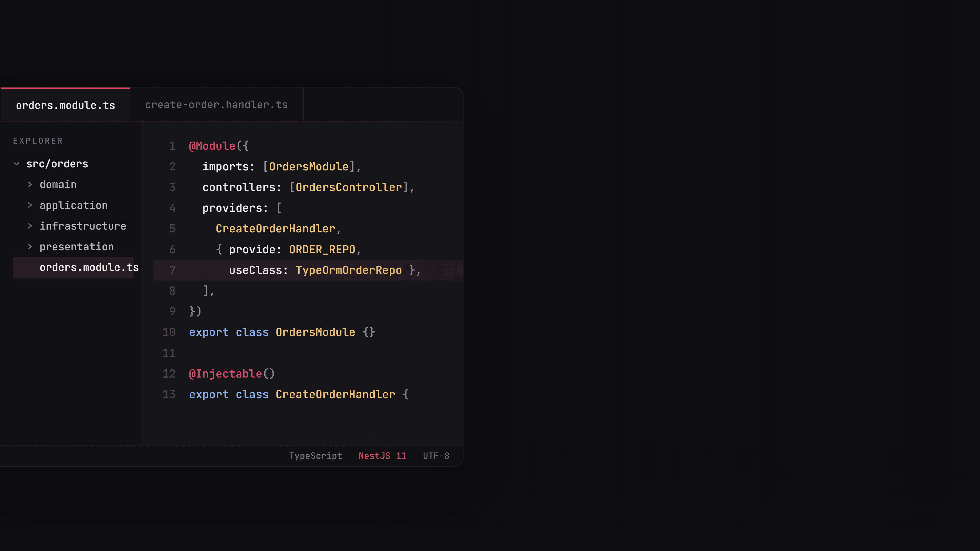
Task: Click the @Injectable decorator
Action: (x=226, y=374)
